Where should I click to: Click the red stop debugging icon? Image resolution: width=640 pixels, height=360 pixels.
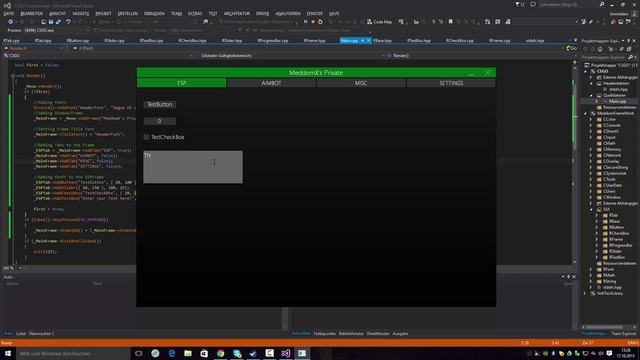[313, 22]
